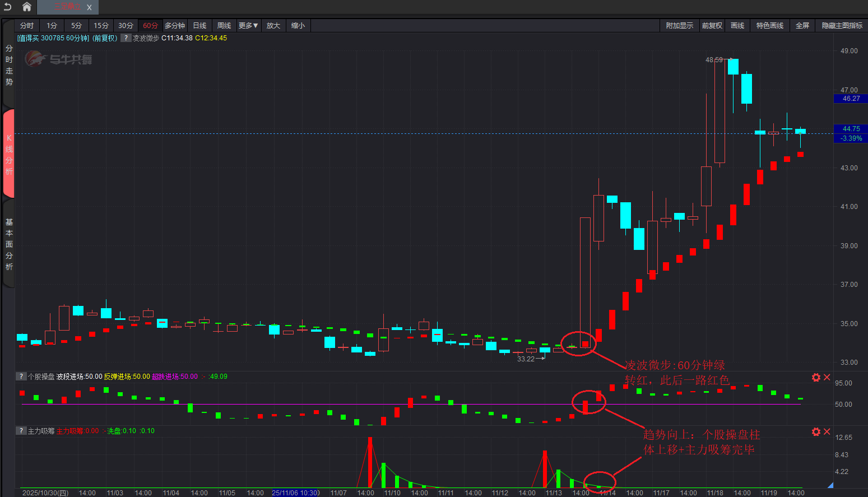Click the highlighted 25/11/06 10:30 time marker
This screenshot has height=497, width=868.
tap(295, 493)
